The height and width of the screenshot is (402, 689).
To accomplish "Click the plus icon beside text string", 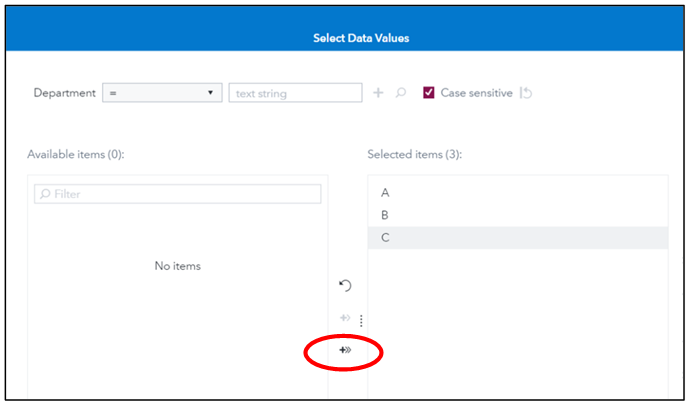I will [378, 93].
